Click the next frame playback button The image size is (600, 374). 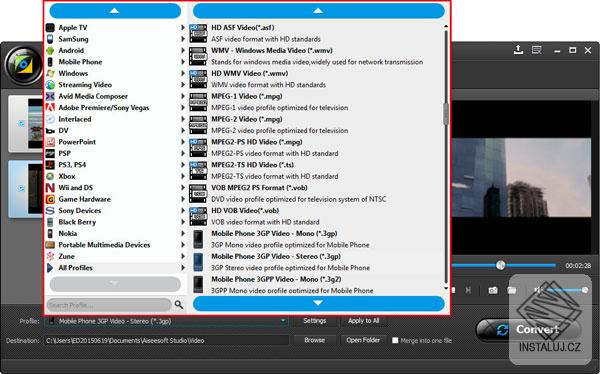coord(468,291)
